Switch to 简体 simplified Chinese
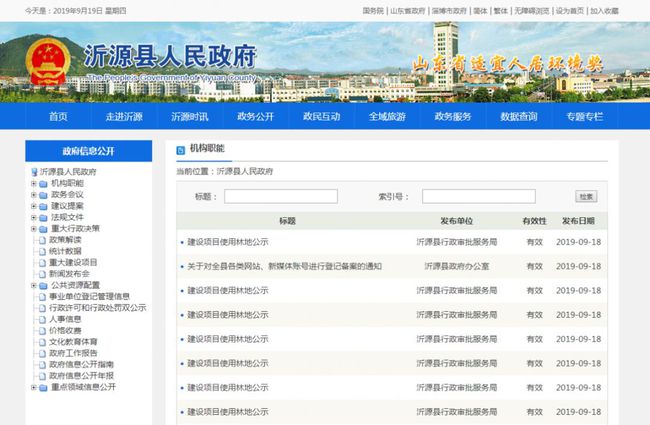The width and height of the screenshot is (650, 425). pos(480,11)
